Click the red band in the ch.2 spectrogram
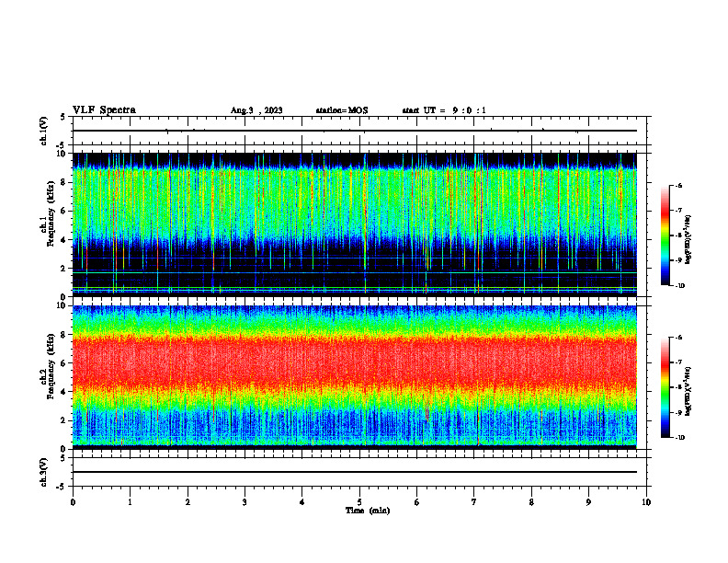Screen dimensions: 728x563 point(354,362)
